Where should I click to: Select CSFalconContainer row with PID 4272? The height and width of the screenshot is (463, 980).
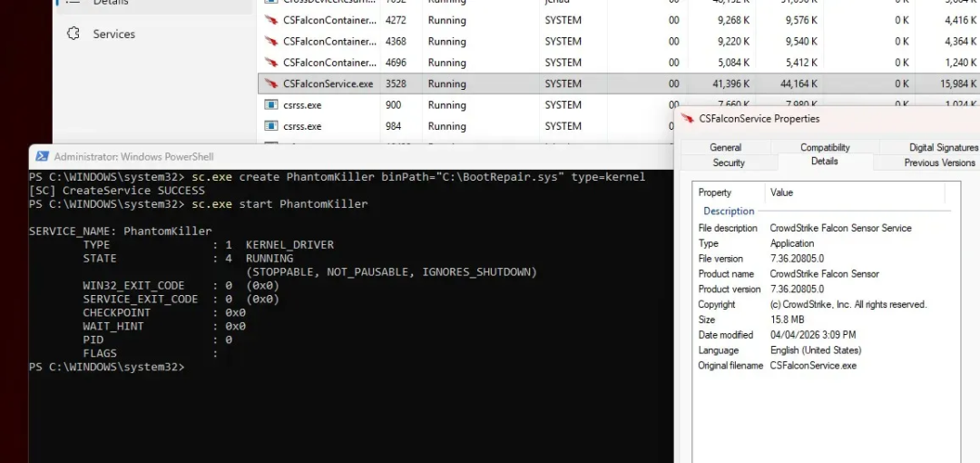(619, 21)
